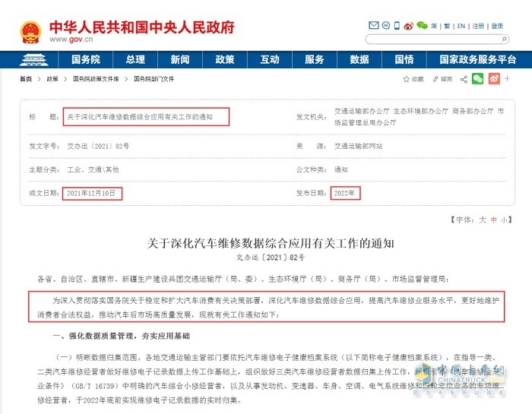Click the 留言 pencil icon
Screen dimensions: 532x414
click(x=435, y=79)
